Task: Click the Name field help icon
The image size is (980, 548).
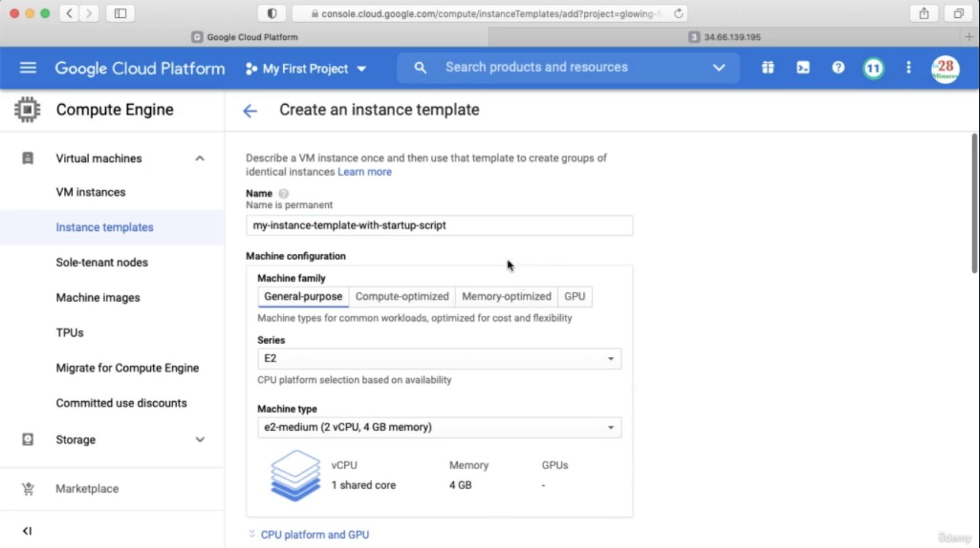Action: (284, 193)
